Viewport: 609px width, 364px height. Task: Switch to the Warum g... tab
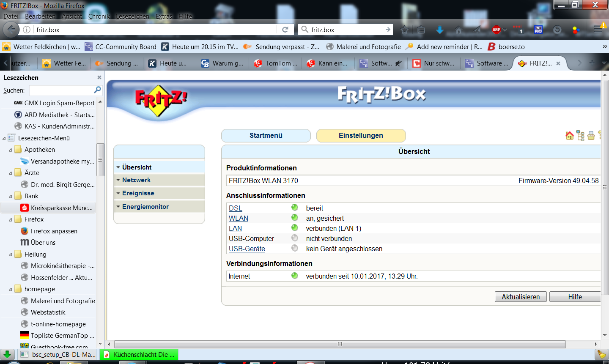[223, 63]
